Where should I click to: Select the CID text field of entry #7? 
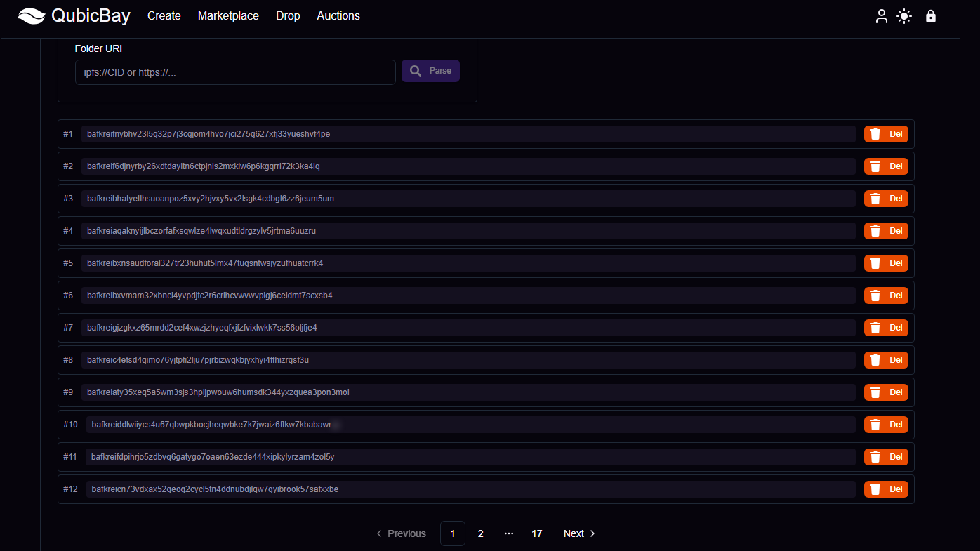tap(468, 328)
